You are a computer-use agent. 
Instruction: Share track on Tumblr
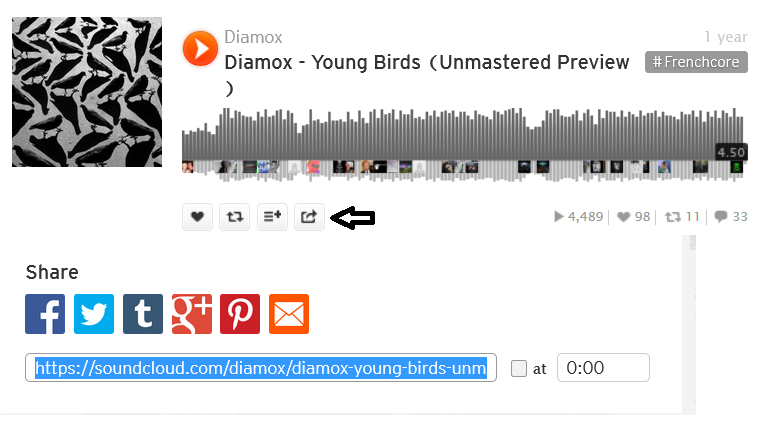coord(143,314)
